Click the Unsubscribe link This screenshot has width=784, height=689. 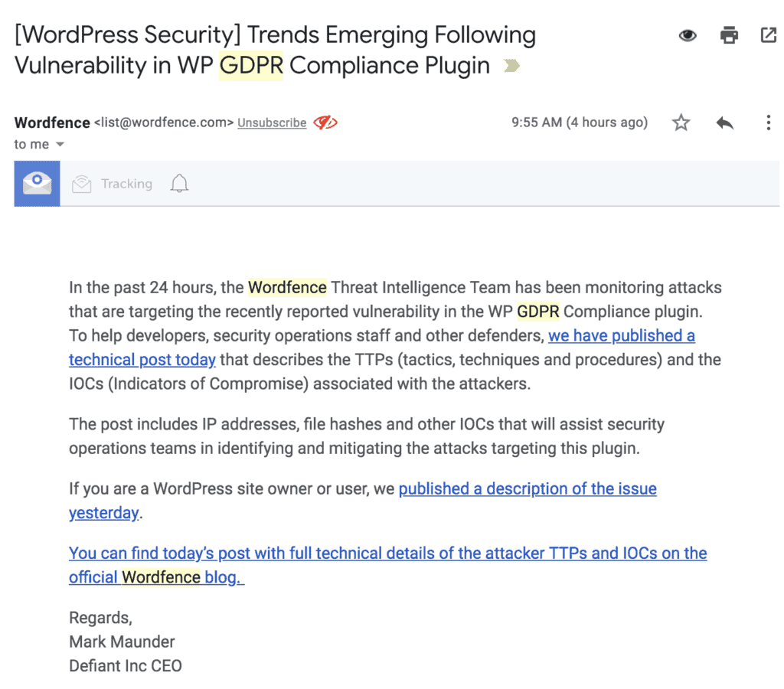coord(272,122)
